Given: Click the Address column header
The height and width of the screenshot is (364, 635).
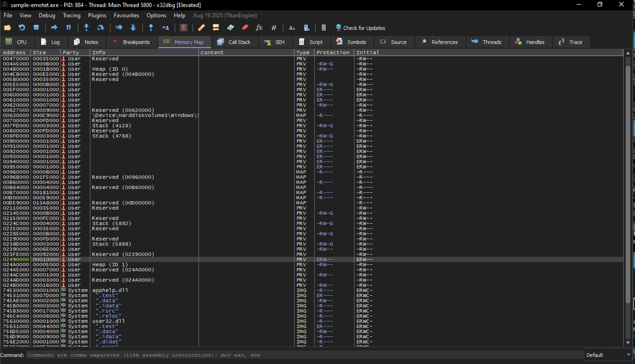Looking at the screenshot, I should 15,52.
